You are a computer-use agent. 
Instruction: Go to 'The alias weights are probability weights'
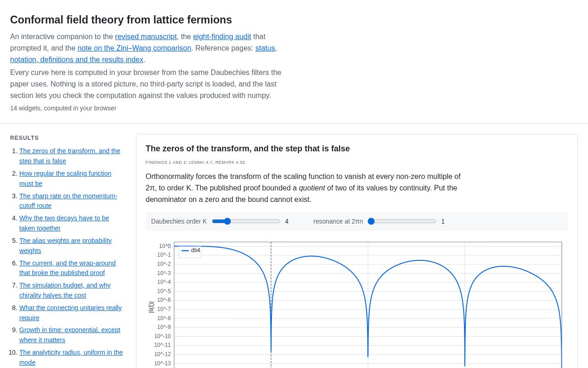coord(65,246)
